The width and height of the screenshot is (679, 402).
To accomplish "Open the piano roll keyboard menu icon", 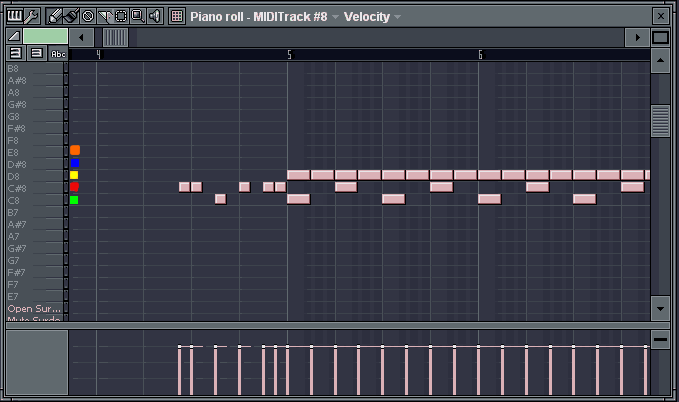I will [x=15, y=16].
